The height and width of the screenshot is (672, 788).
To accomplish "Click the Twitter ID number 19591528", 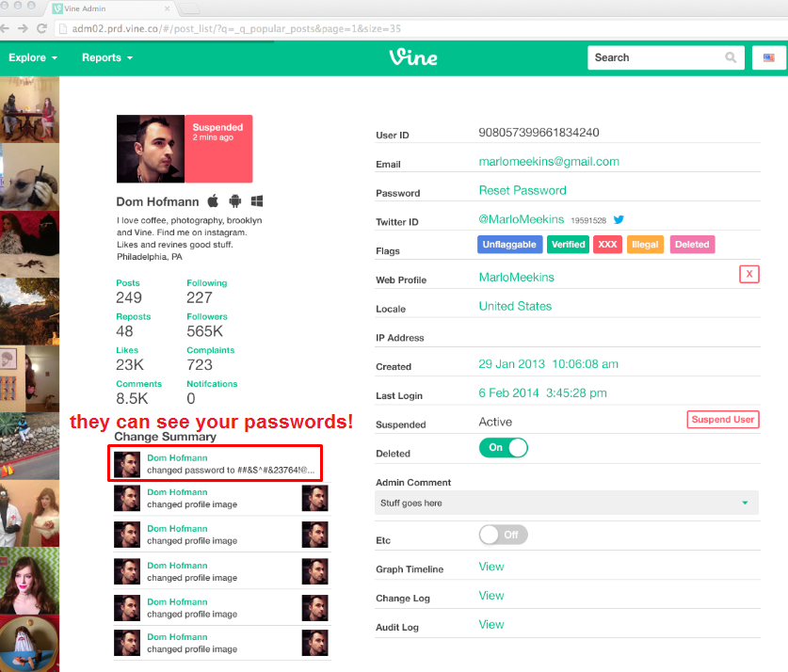I will coord(588,220).
